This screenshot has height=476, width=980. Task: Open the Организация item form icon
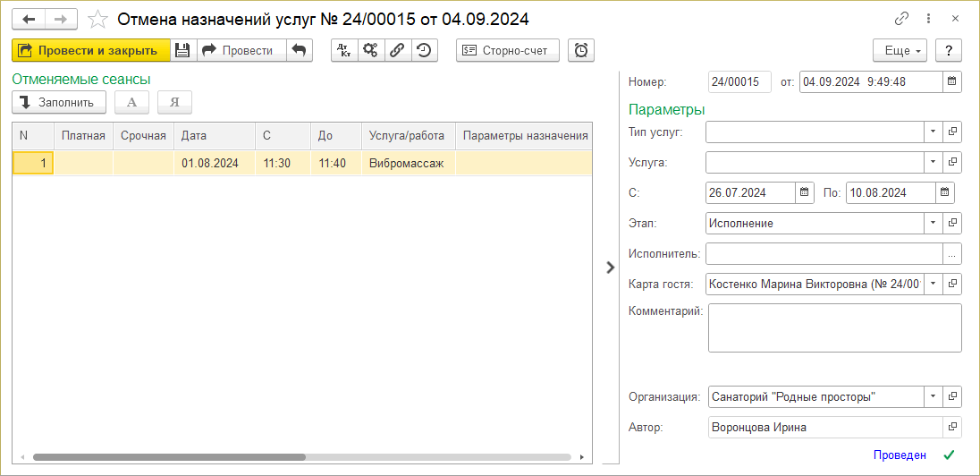[952, 396]
